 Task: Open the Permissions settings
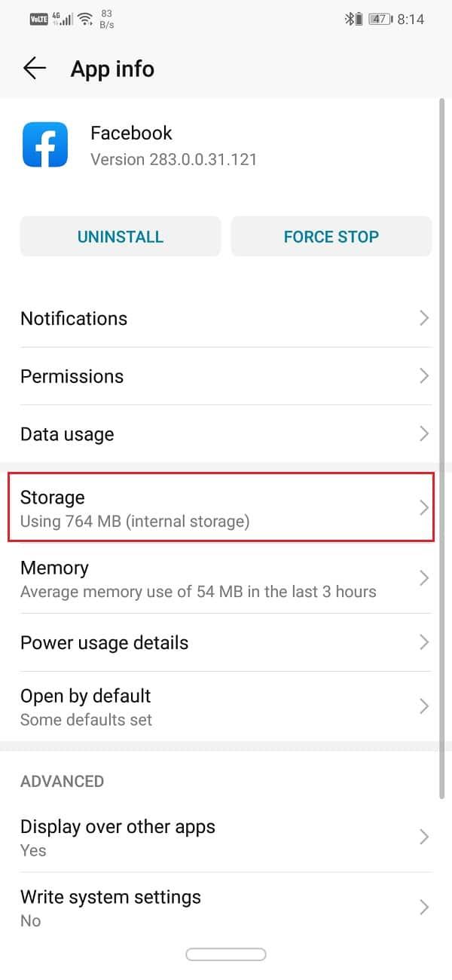[224, 376]
